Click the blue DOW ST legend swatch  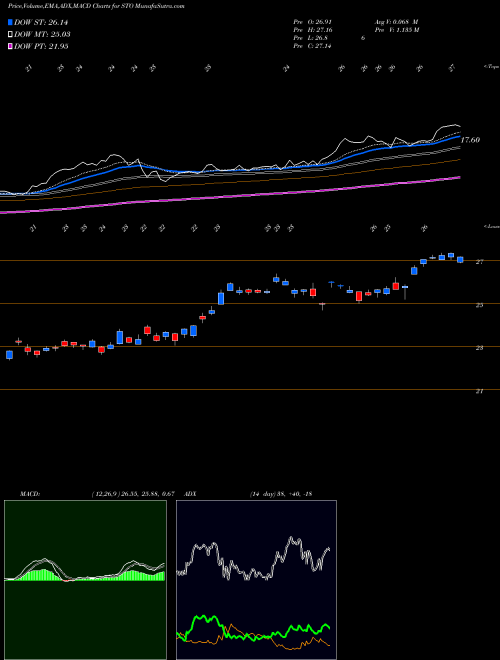(10, 22)
